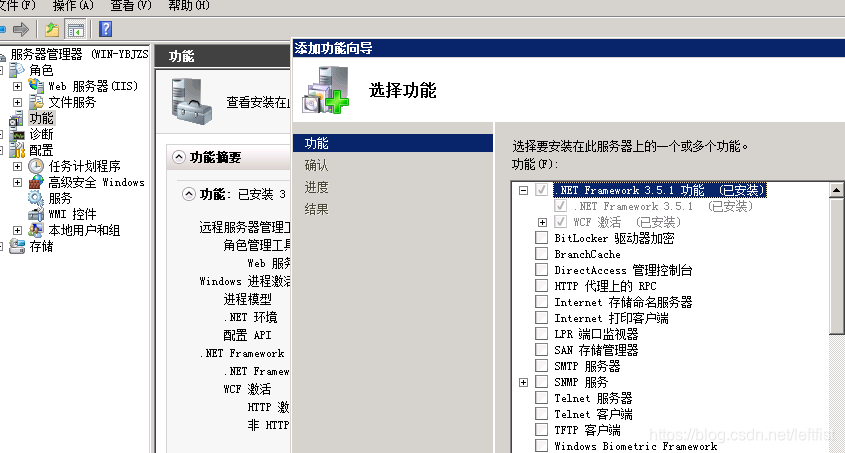This screenshot has width=845, height=453.
Task: Expand the SNMP 服务 node
Action: click(x=523, y=382)
